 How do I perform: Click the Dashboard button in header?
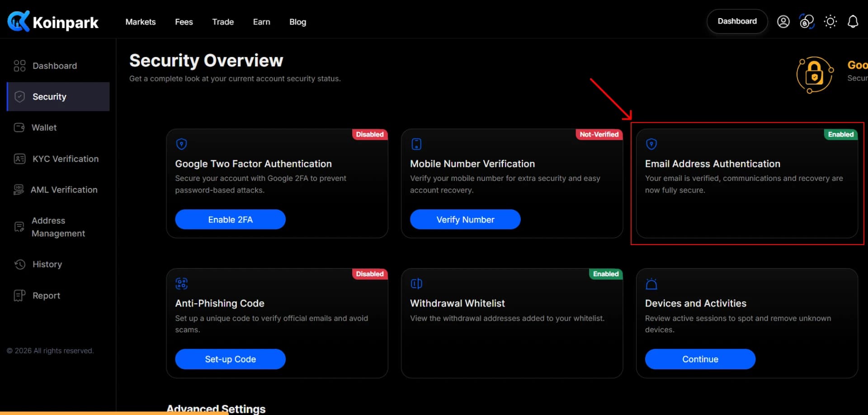coord(737,21)
